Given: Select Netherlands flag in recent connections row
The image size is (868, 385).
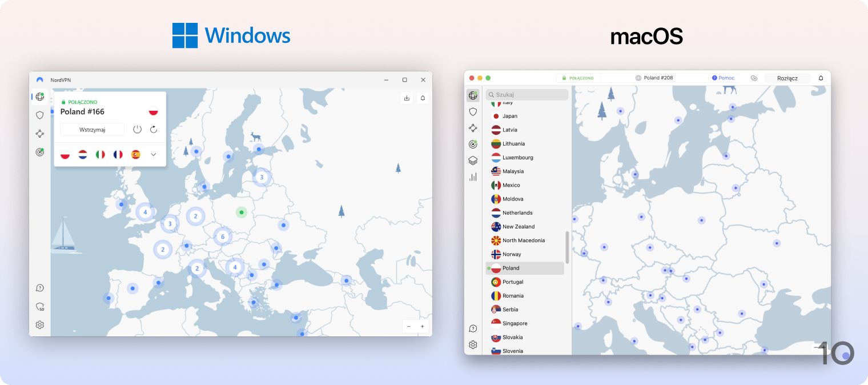Looking at the screenshot, I should click(83, 154).
